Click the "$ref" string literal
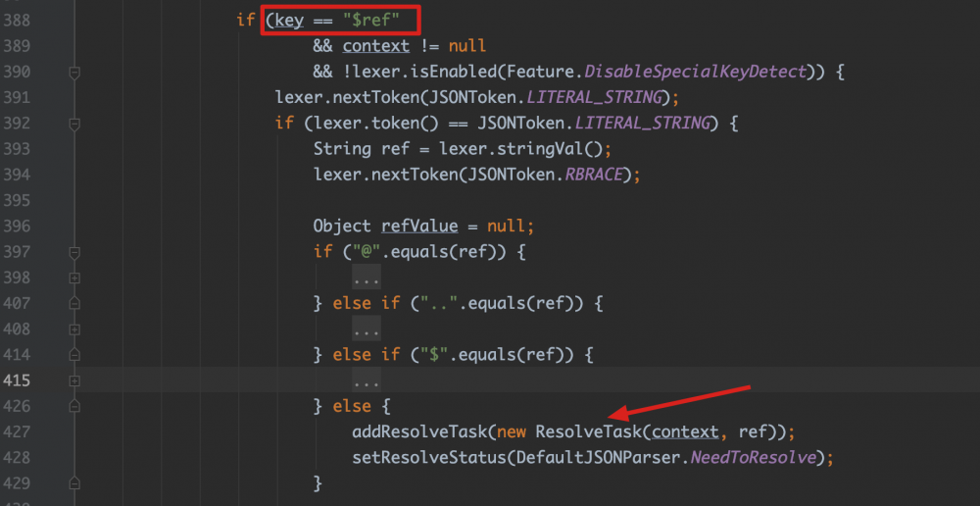Screen dimensions: 980x506 pos(370,21)
